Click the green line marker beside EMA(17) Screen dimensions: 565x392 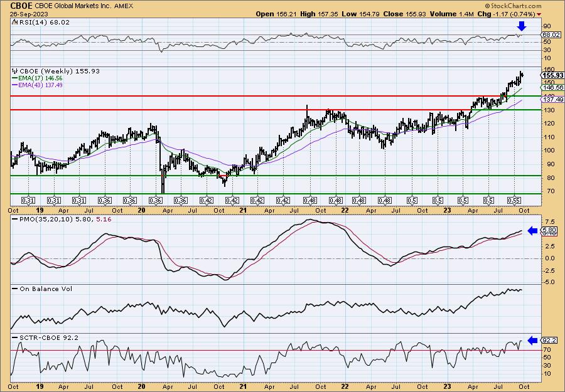[15, 78]
